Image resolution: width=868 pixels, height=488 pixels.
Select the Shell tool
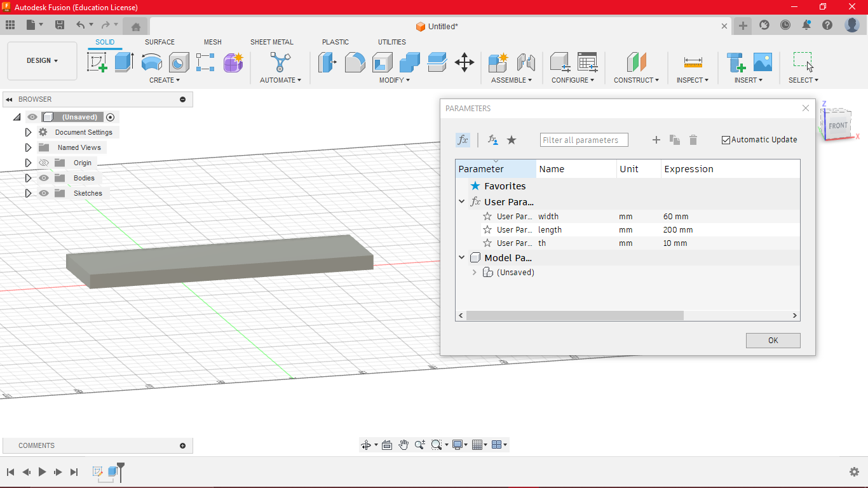coord(382,62)
